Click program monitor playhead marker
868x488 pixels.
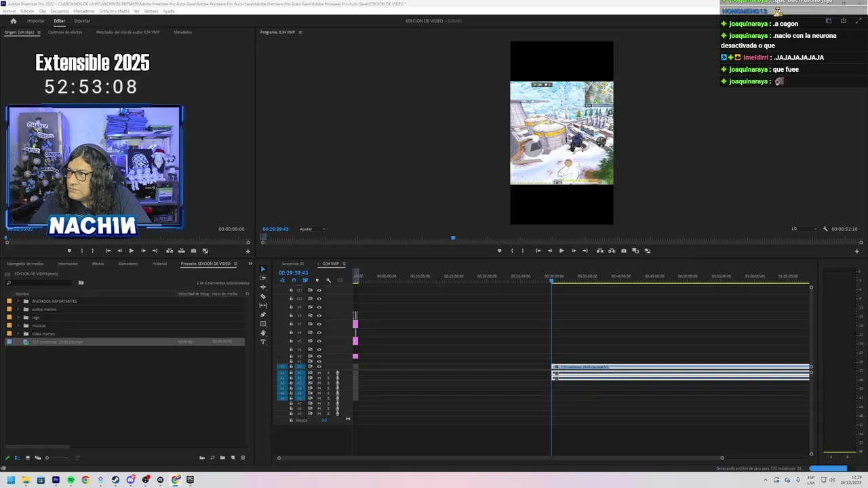[x=453, y=238]
